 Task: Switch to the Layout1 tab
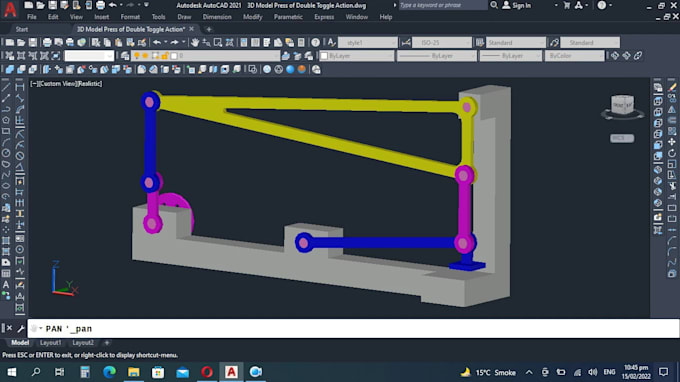coord(51,343)
